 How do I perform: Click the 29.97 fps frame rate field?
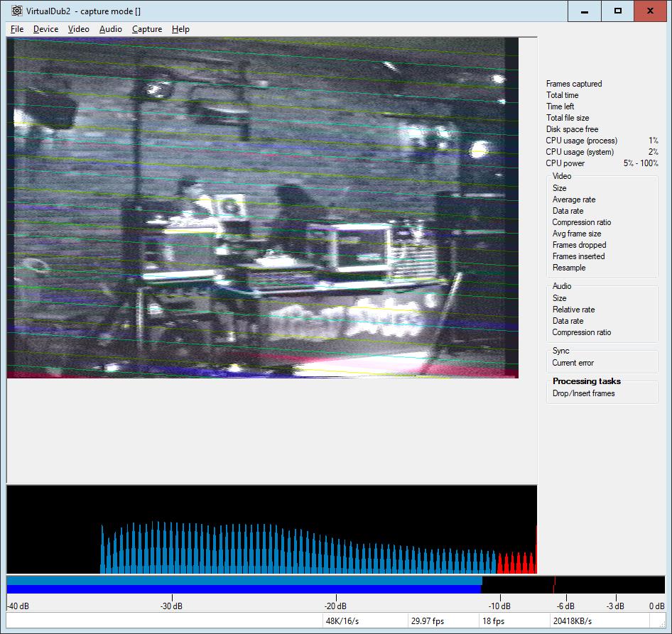[x=428, y=621]
